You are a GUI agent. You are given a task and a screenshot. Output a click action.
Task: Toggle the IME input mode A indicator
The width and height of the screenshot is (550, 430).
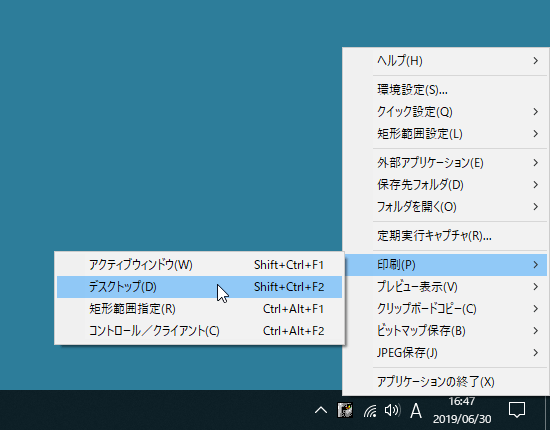(416, 410)
